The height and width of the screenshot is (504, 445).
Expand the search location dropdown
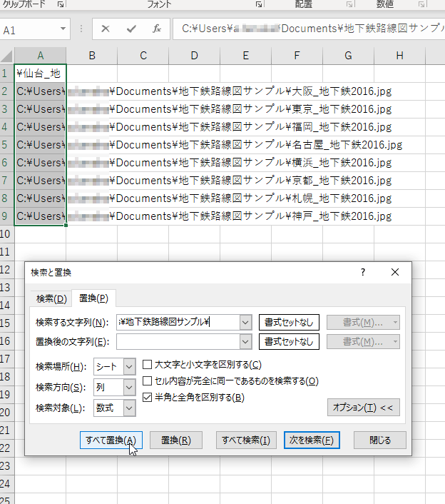129,366
